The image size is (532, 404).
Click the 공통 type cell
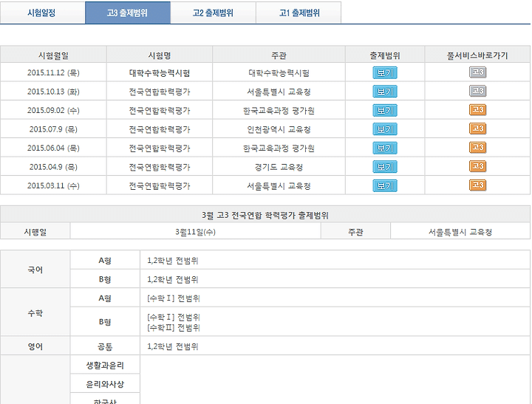coord(105,346)
